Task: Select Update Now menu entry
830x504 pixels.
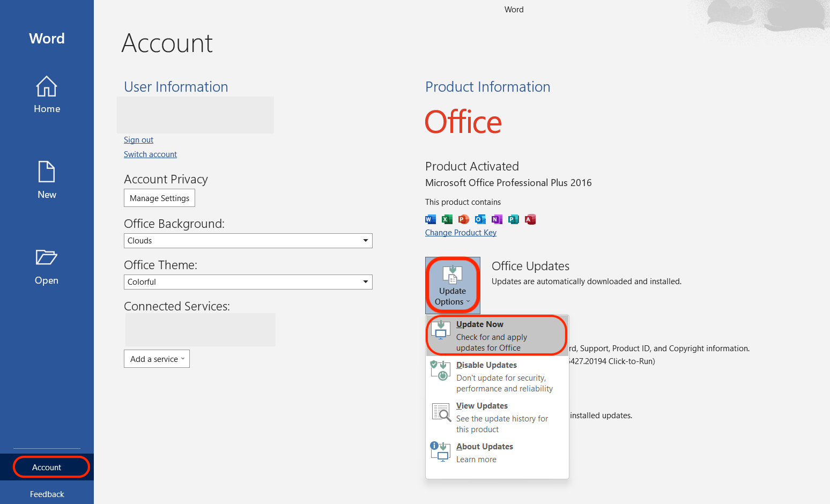Action: [x=497, y=336]
